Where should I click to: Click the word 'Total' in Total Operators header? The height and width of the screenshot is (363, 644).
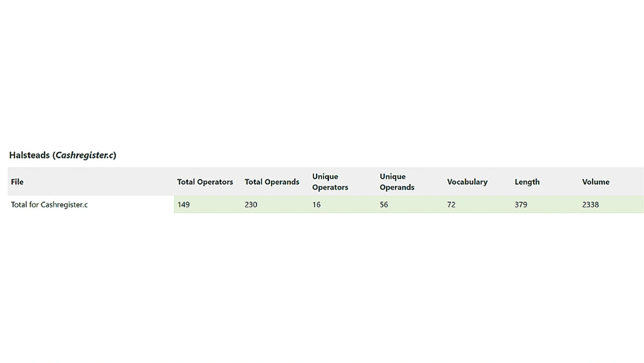click(187, 182)
